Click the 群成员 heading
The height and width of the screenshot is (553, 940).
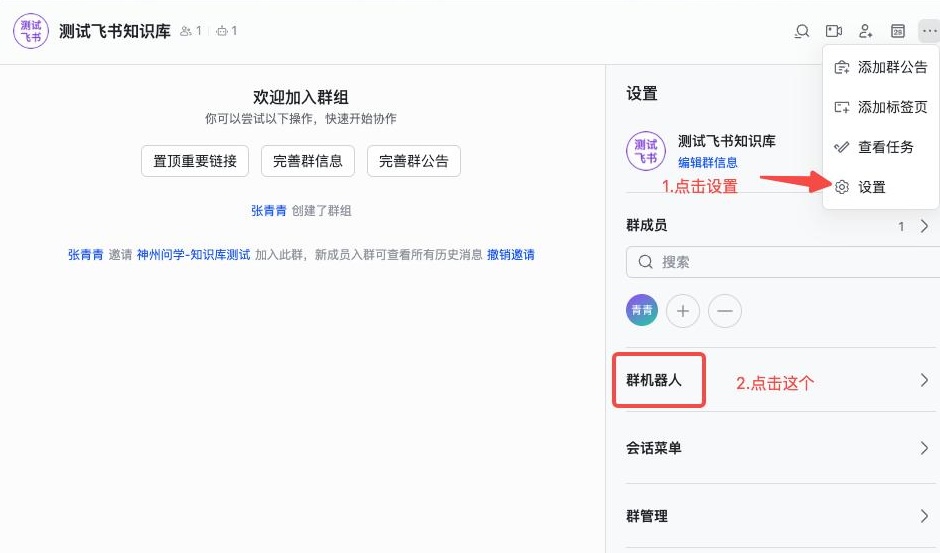pos(647,226)
